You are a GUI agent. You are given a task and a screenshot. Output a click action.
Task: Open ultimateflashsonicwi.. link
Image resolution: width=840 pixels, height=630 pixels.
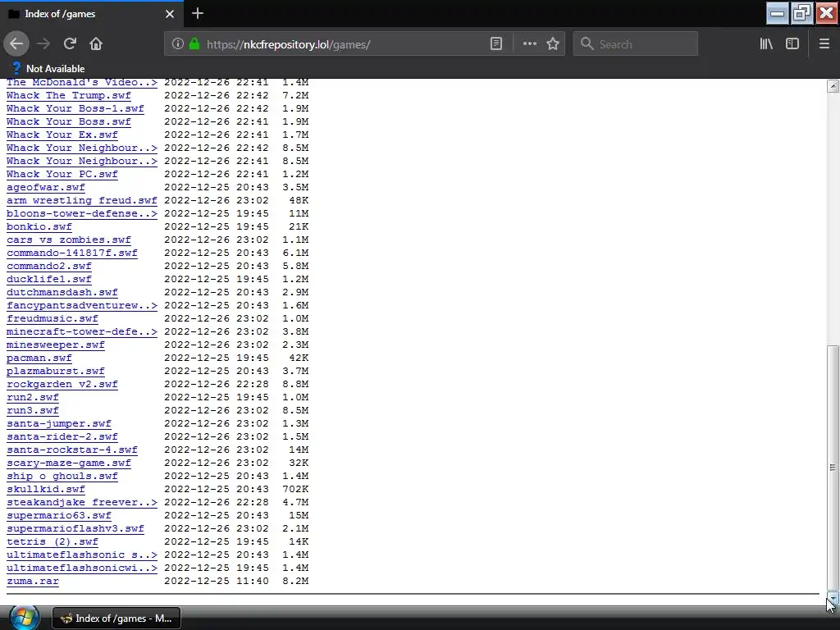pos(82,568)
